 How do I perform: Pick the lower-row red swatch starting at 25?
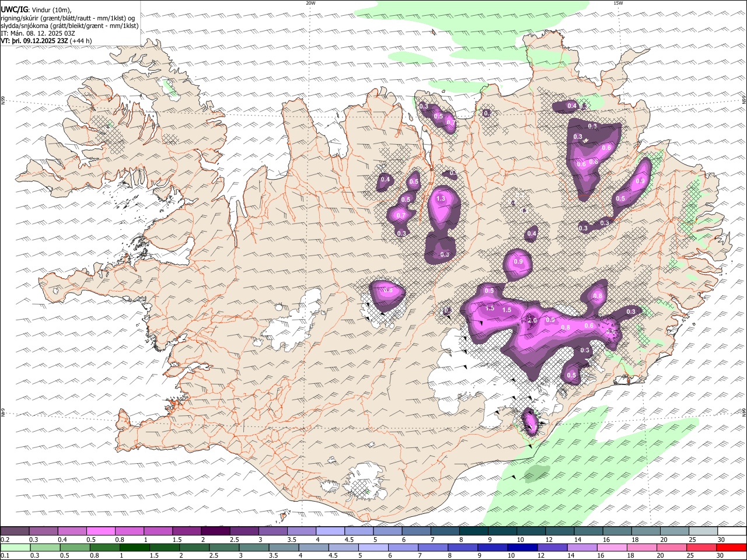point(701,547)
